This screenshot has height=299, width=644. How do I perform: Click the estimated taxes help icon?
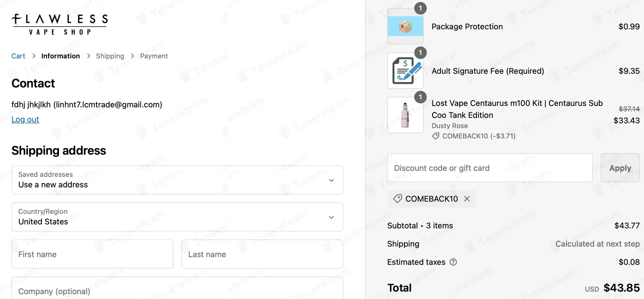pos(453,262)
